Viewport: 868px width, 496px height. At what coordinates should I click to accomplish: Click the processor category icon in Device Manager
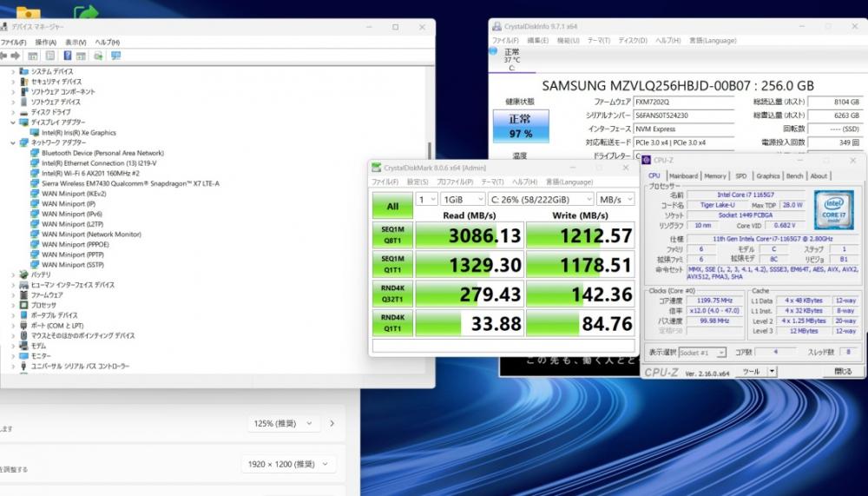tap(23, 305)
